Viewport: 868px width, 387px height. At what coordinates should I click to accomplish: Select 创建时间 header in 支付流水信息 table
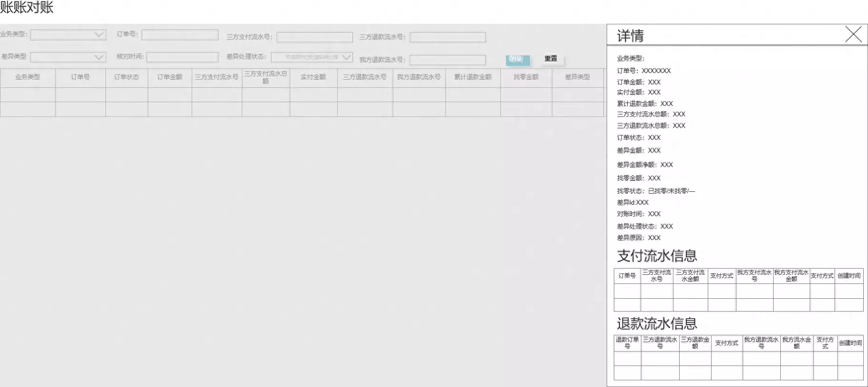[x=849, y=276]
